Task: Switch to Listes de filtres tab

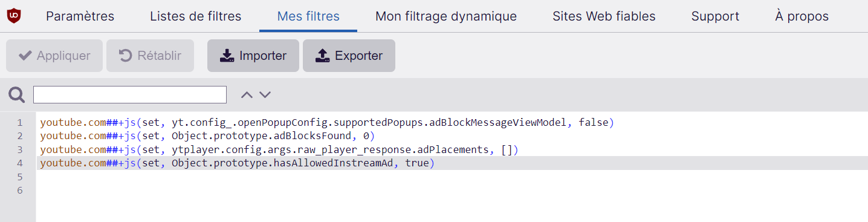Action: click(195, 16)
